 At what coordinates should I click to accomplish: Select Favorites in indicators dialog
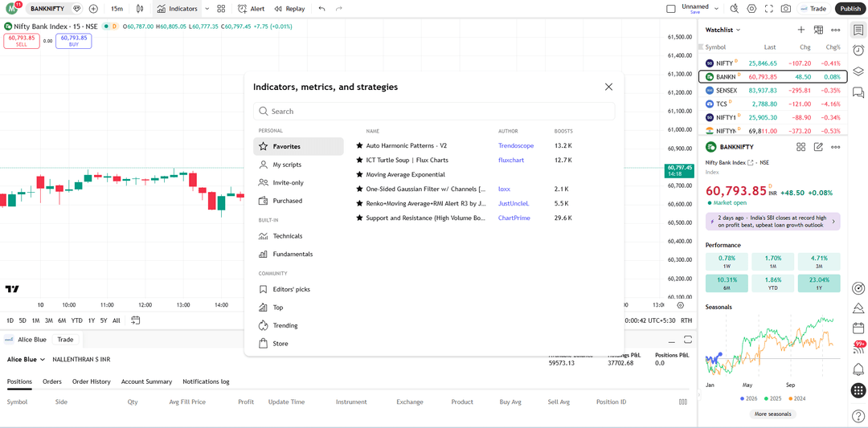(298, 146)
